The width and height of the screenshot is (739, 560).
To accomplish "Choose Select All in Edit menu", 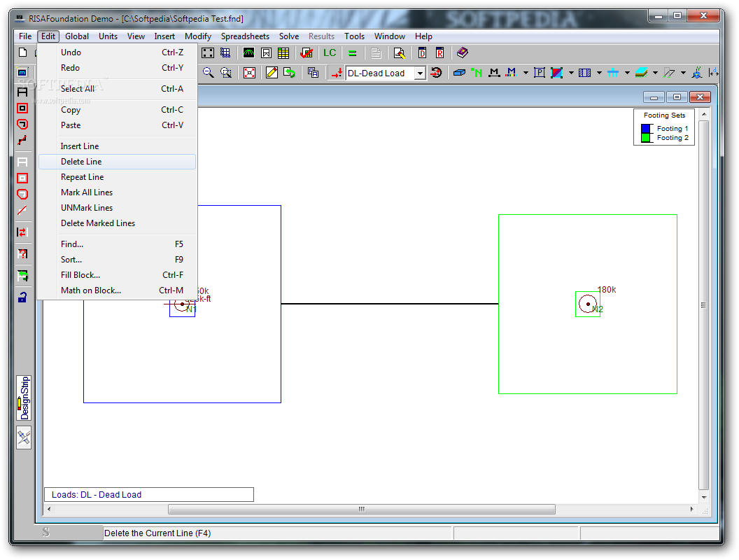I will pyautogui.click(x=117, y=89).
